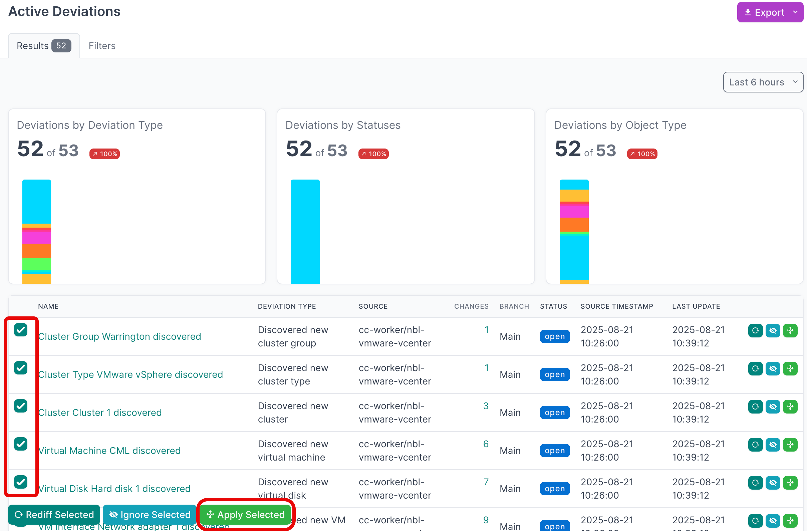Image resolution: width=807 pixels, height=532 pixels.
Task: Click the Deviations by Statuses cyan bar
Action: tap(305, 231)
